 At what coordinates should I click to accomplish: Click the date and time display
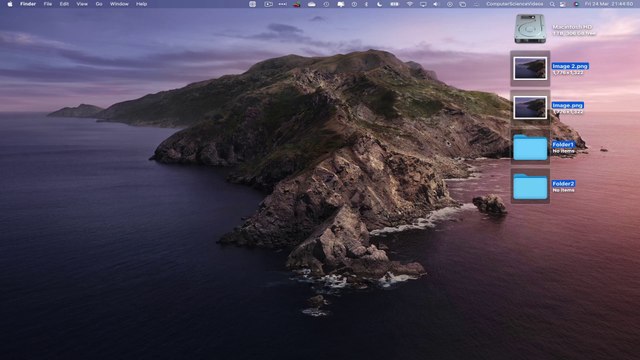(609, 4)
